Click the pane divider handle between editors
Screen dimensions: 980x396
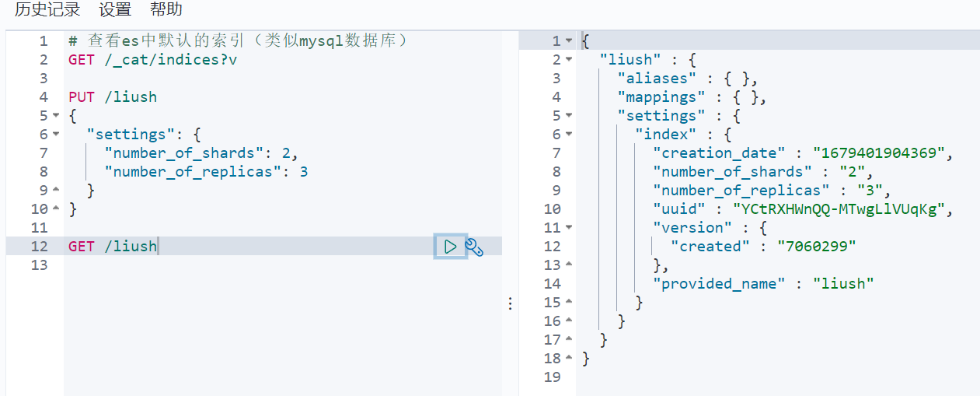(x=510, y=303)
